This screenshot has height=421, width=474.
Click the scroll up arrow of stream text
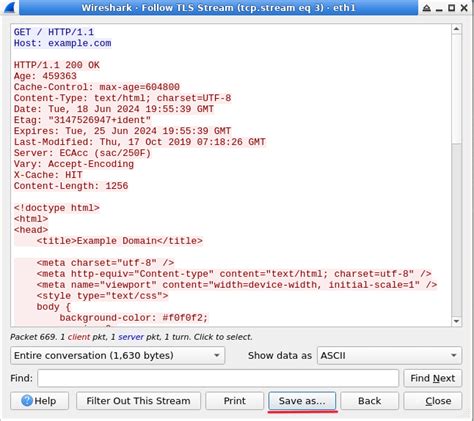[x=456, y=29]
